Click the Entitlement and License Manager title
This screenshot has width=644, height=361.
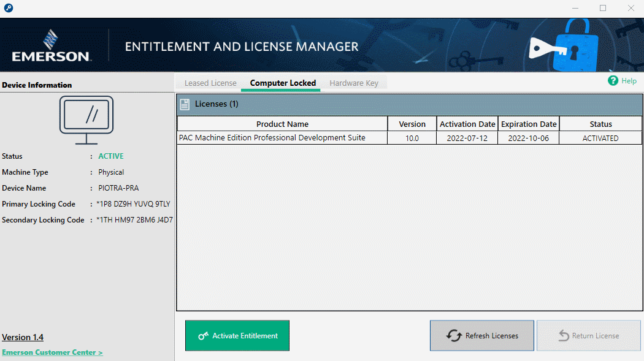(242, 47)
